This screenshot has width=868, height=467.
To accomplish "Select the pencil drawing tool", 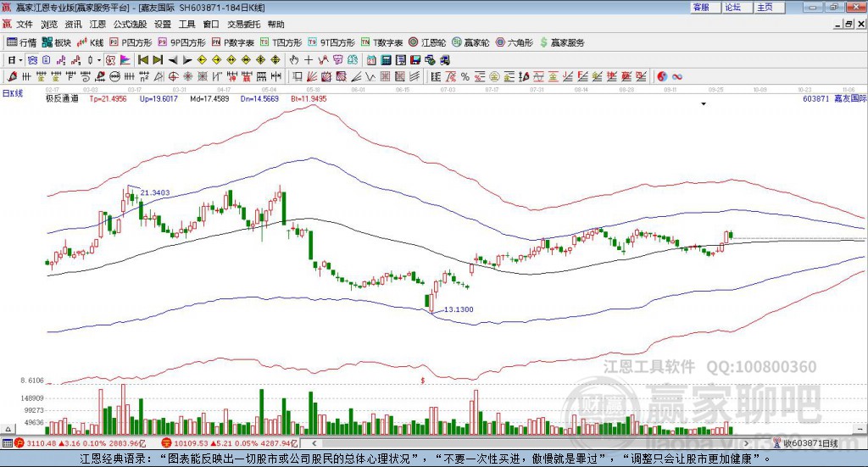I will click(x=12, y=76).
